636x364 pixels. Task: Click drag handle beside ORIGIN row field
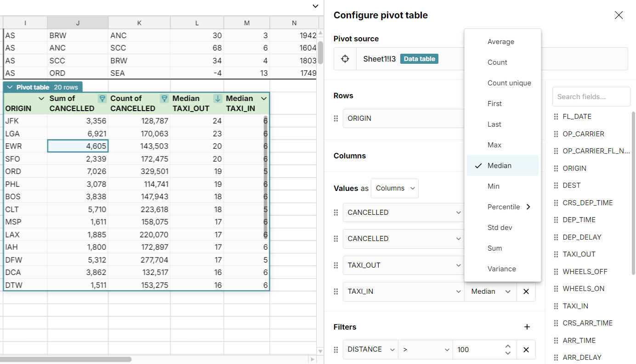pyautogui.click(x=335, y=118)
